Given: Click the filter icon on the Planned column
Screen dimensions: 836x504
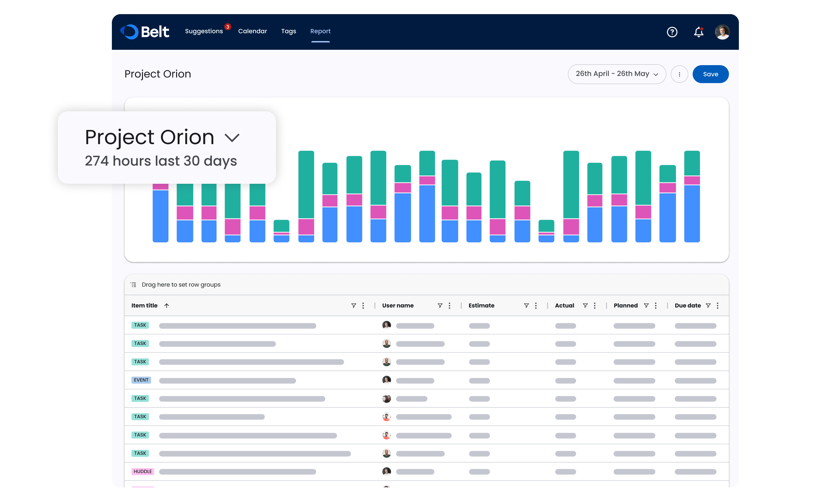Looking at the screenshot, I should [x=646, y=305].
